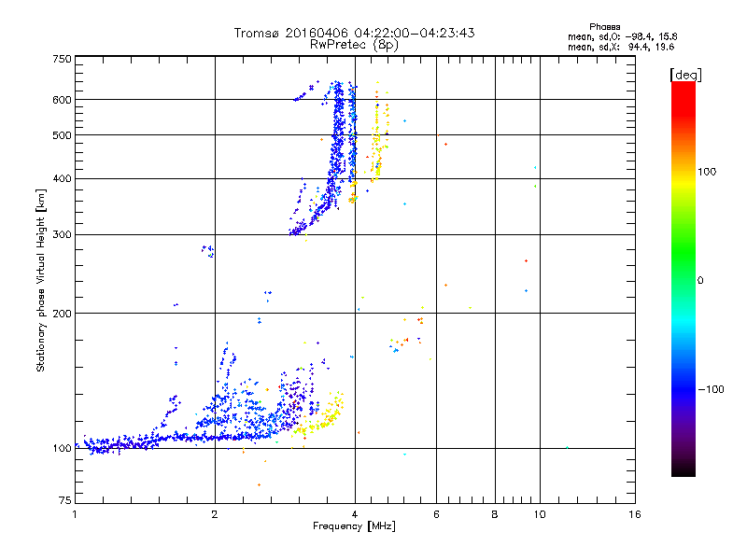Viewport: 747px width, 560px height.
Task: Click the 'Phases' header text
Action: (x=604, y=27)
